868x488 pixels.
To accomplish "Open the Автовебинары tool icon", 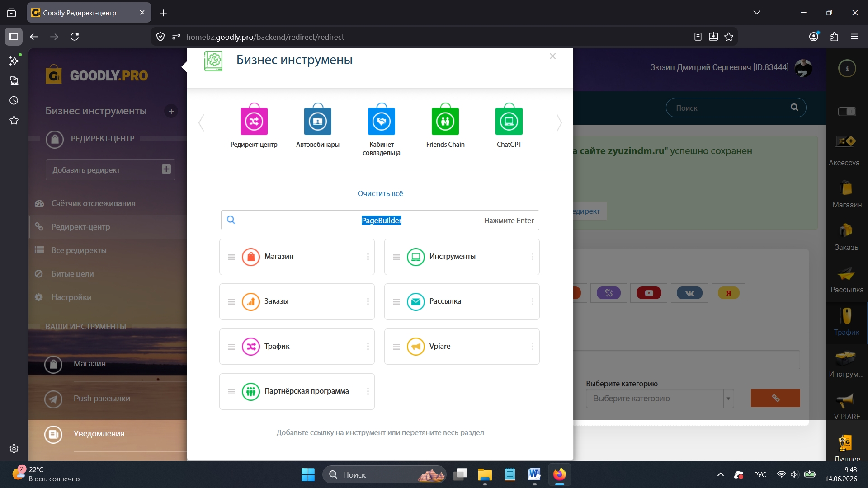I will point(318,120).
